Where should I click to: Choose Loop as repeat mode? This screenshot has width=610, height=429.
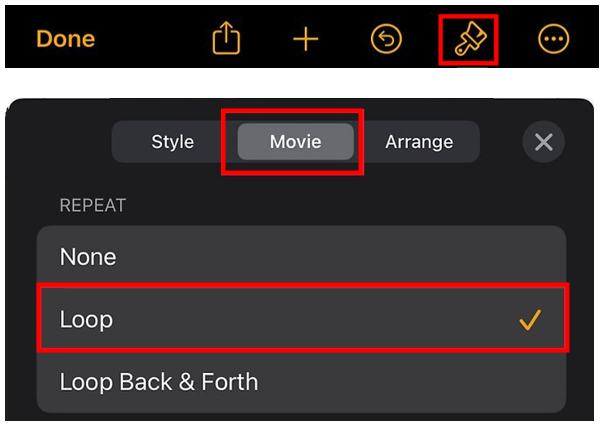point(301,319)
